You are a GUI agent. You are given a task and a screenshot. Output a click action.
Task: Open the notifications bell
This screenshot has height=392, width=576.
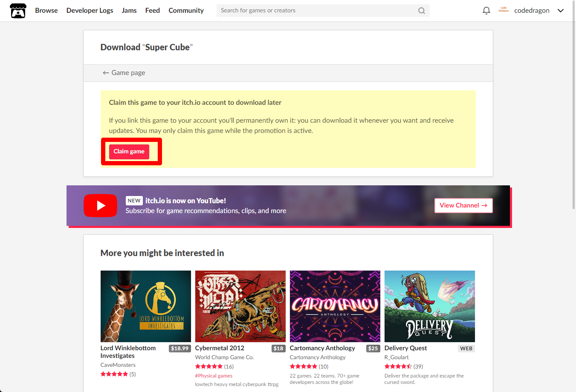tap(486, 11)
